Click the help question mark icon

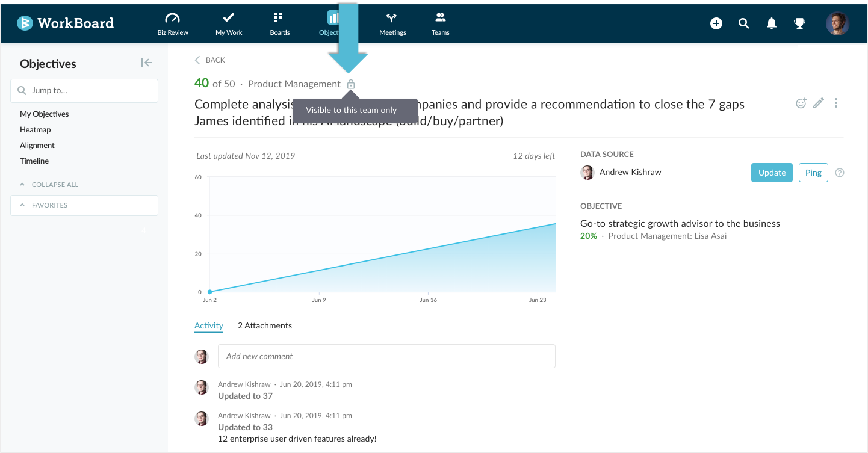click(840, 173)
